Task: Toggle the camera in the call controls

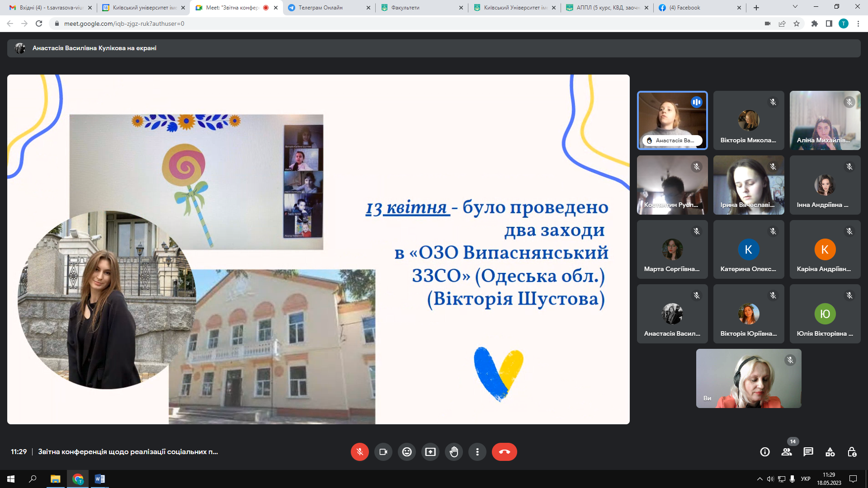Action: click(383, 452)
